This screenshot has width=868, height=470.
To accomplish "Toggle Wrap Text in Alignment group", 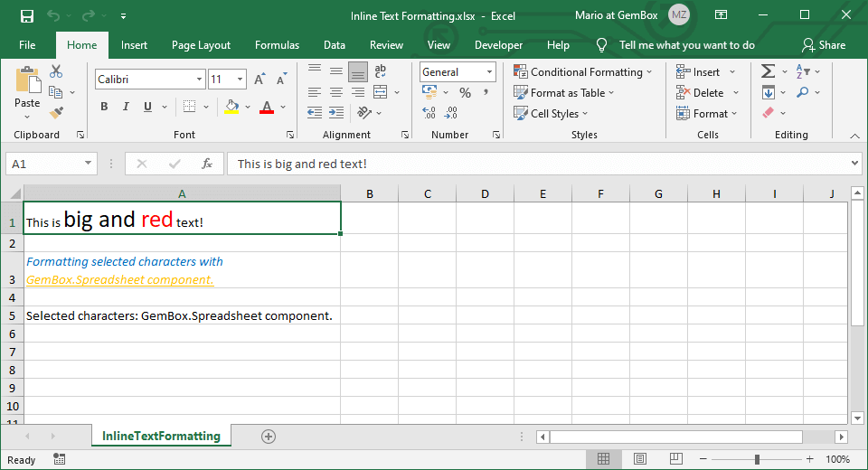I will (381, 71).
